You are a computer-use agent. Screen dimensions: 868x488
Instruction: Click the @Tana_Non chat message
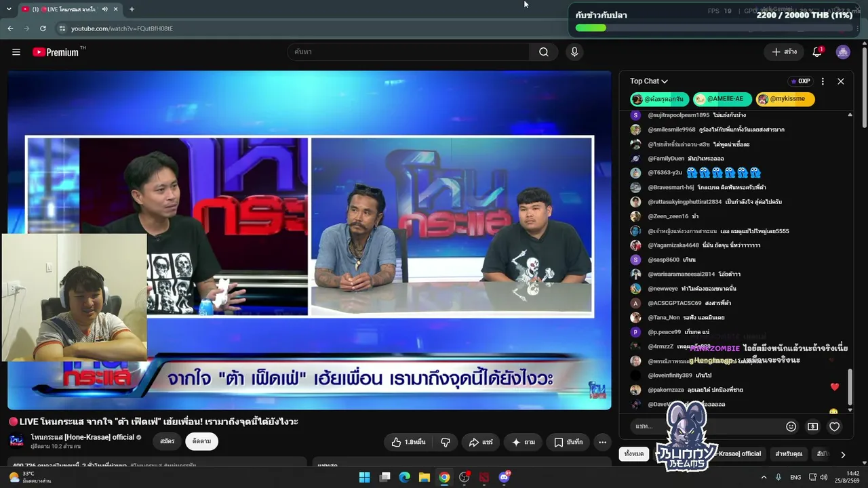pyautogui.click(x=704, y=317)
